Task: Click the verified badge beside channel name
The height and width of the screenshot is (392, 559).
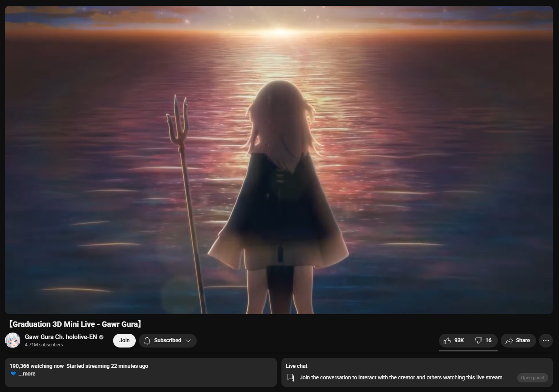Action: coord(101,337)
